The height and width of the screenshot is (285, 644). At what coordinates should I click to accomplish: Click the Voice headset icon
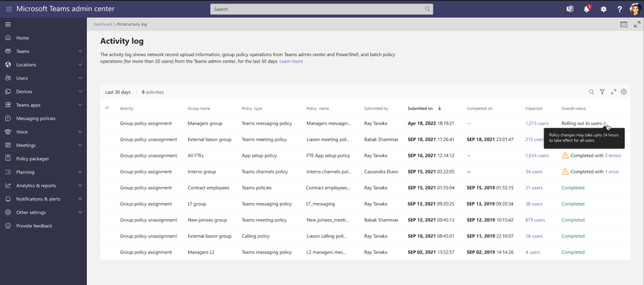[x=8, y=132]
